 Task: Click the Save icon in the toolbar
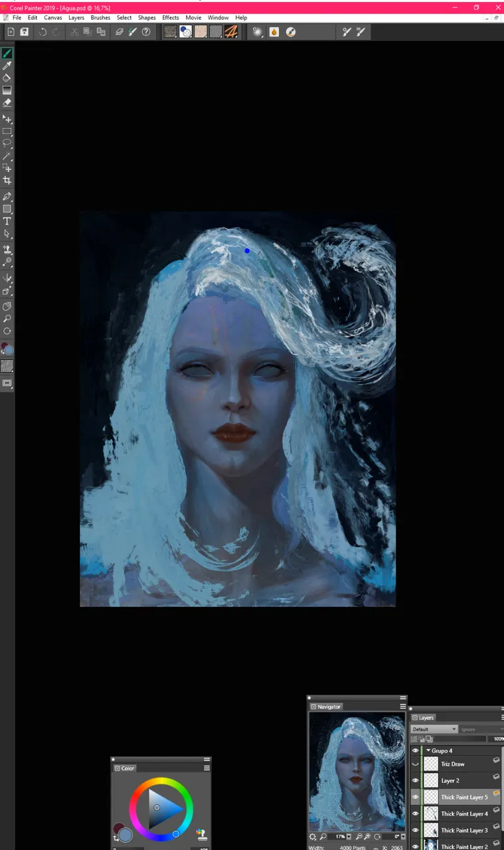click(25, 32)
